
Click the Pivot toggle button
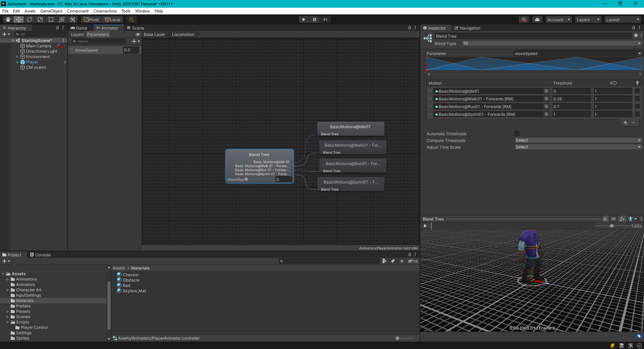91,19
